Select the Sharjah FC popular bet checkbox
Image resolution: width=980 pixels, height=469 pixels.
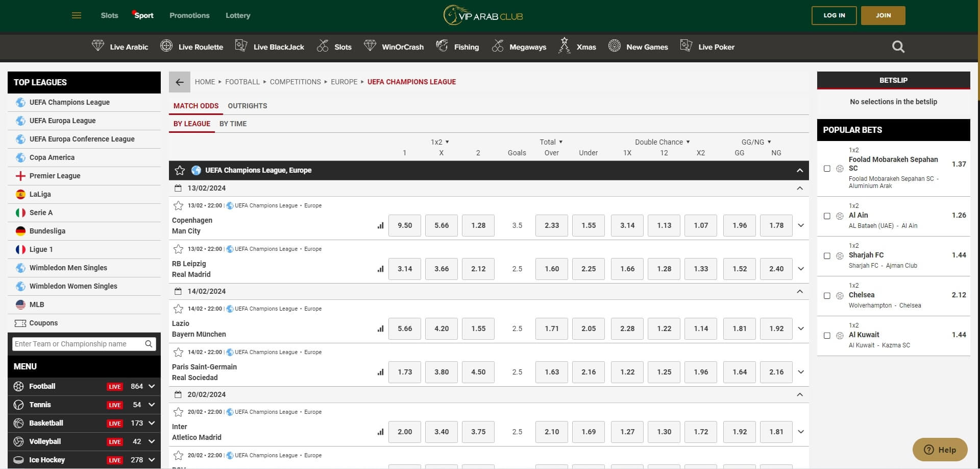point(827,256)
